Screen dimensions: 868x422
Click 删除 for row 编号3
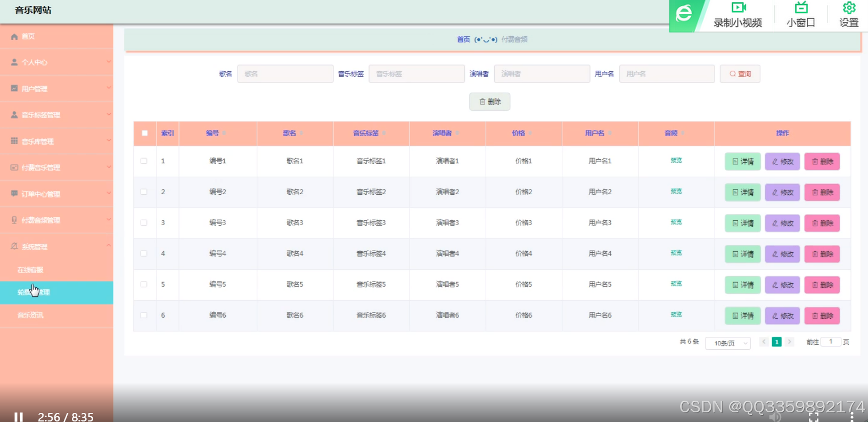pyautogui.click(x=822, y=223)
